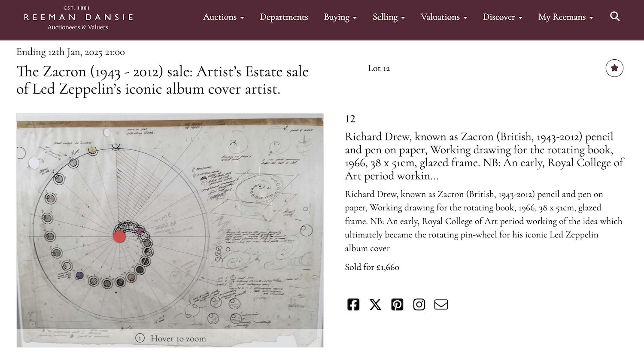644x353 pixels.
Task: Open the My Reemans account menu
Action: [565, 17]
